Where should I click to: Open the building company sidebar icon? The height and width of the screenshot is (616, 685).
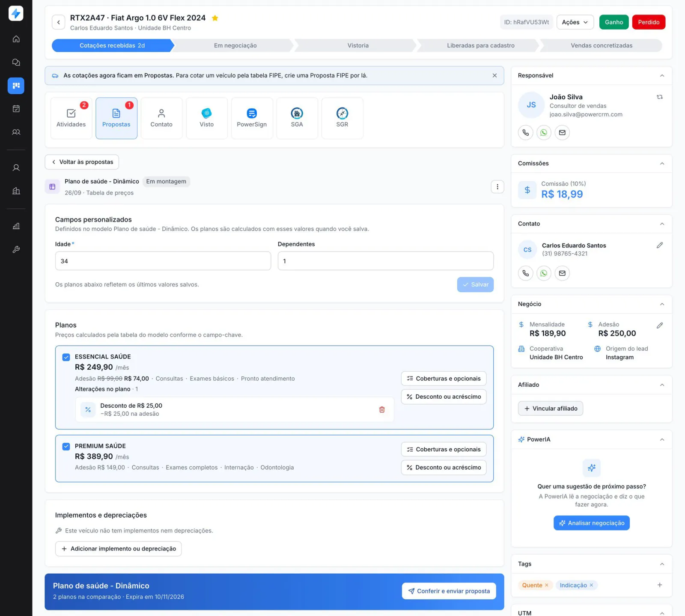pos(16,191)
